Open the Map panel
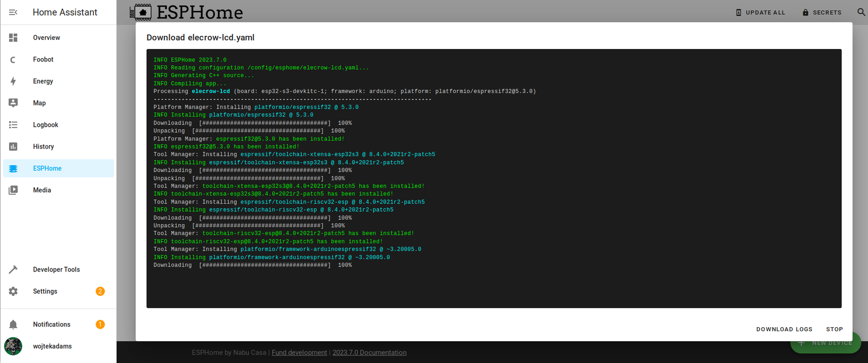The width and height of the screenshot is (868, 363). [x=59, y=103]
